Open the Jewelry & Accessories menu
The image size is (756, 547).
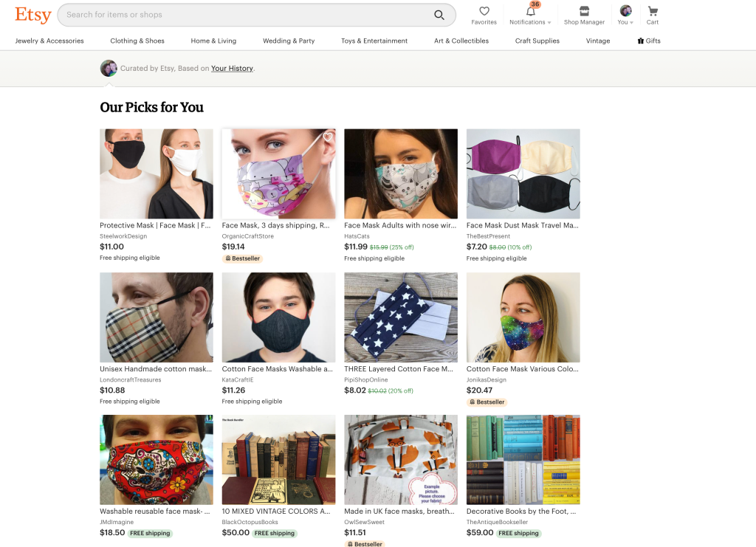(x=49, y=41)
